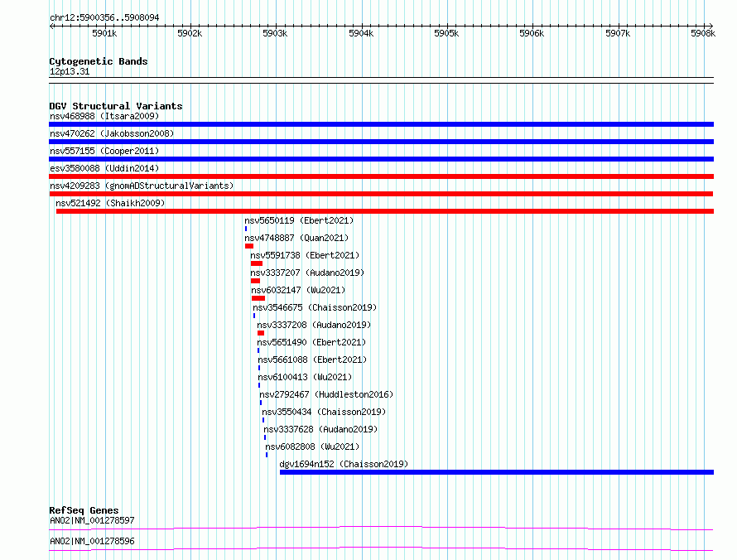Open nsv6100413 (Wu2021) label
Image resolution: width=737 pixels, height=560 pixels.
pos(305,377)
